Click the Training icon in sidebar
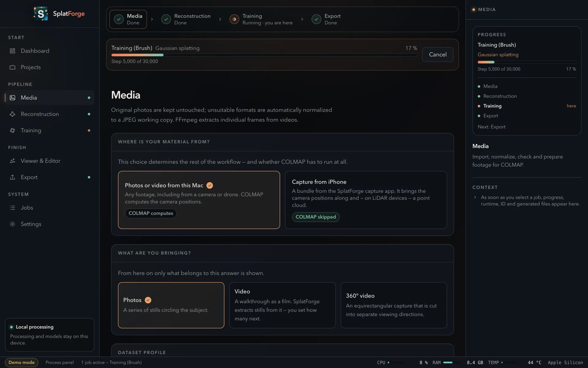The image size is (588, 368). click(x=12, y=130)
